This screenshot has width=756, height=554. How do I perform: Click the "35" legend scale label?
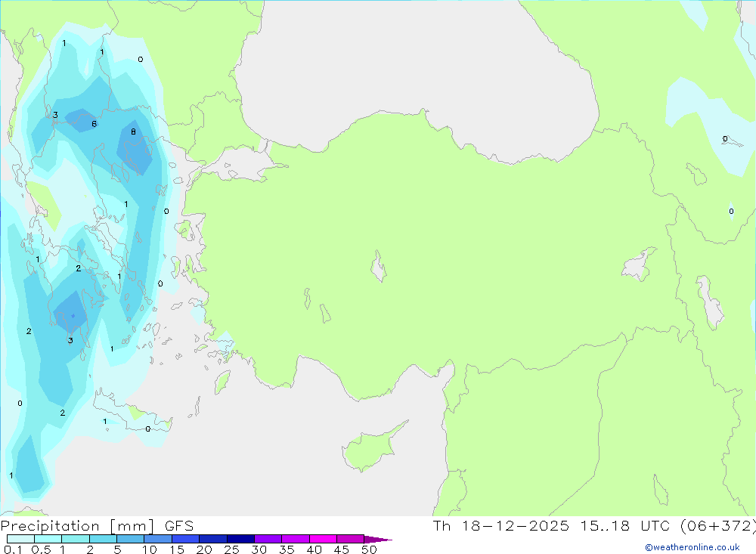[x=287, y=549]
